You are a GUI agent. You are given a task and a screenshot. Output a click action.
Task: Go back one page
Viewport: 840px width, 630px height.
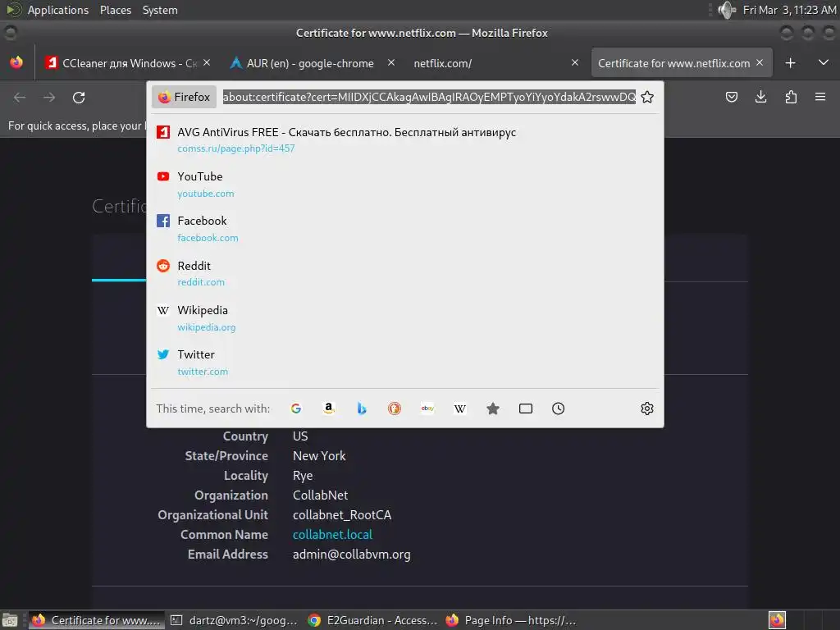pos(20,98)
